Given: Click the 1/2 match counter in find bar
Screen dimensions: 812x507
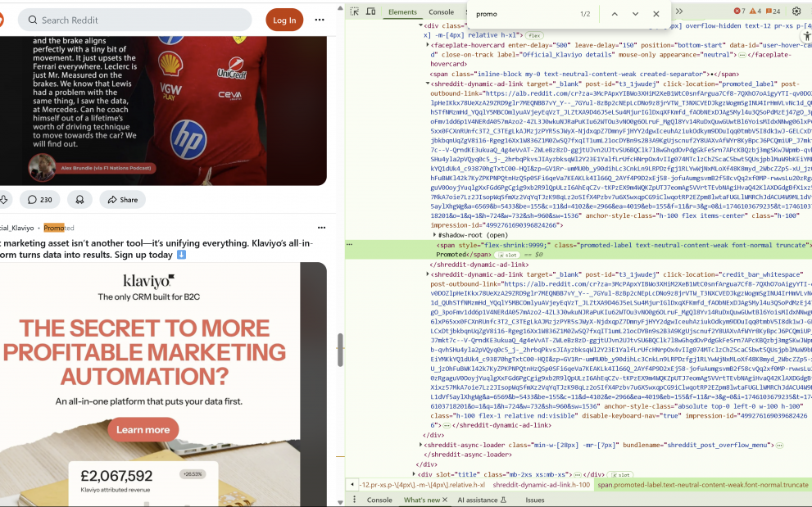Looking at the screenshot, I should [585, 14].
